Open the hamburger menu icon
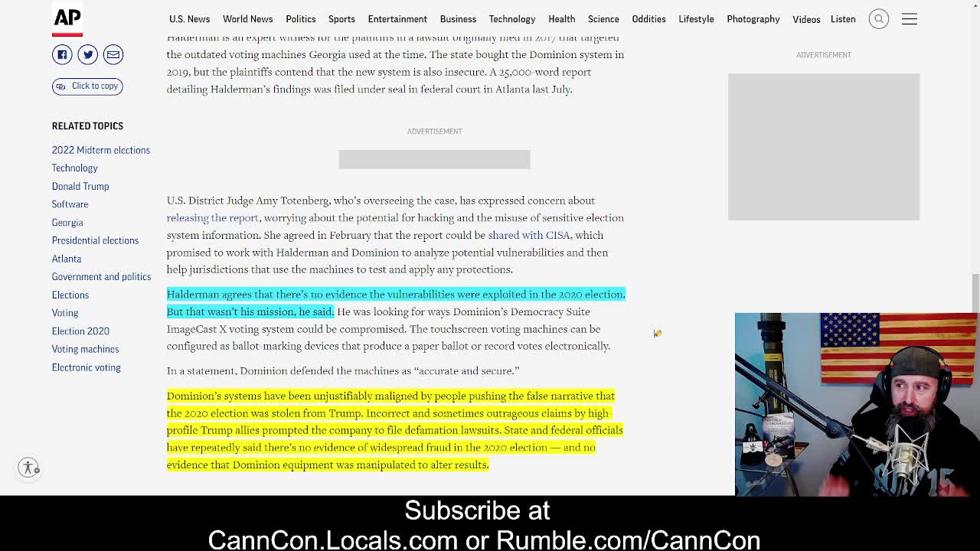This screenshot has width=980, height=551. click(x=910, y=19)
